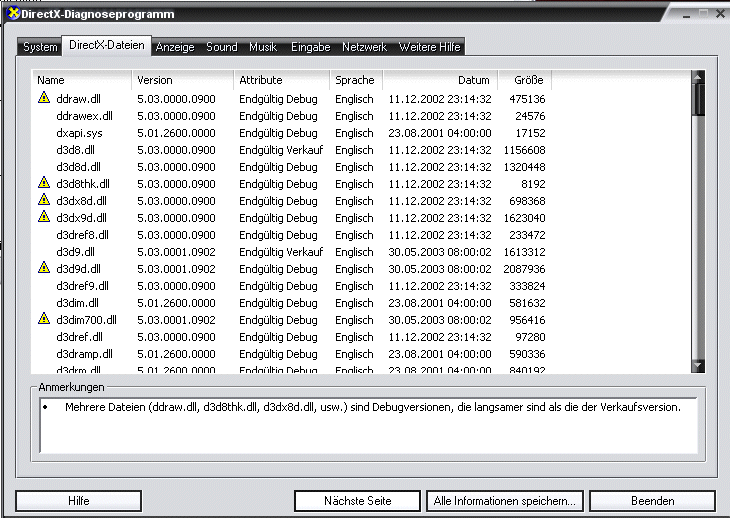Click the file list scrollbar thumb
The height and width of the screenshot is (518, 730).
[x=698, y=99]
